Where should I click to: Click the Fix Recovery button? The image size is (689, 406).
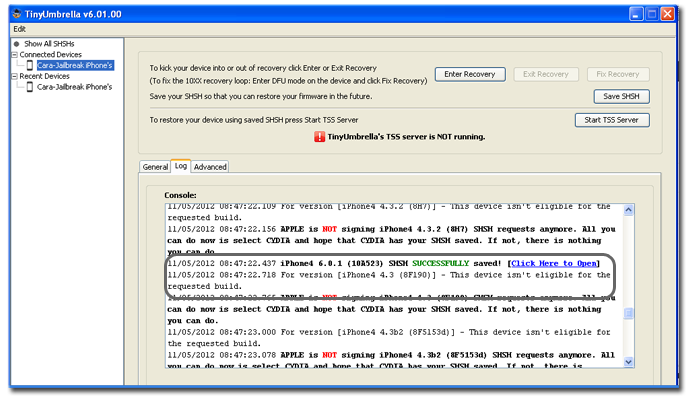pos(617,74)
